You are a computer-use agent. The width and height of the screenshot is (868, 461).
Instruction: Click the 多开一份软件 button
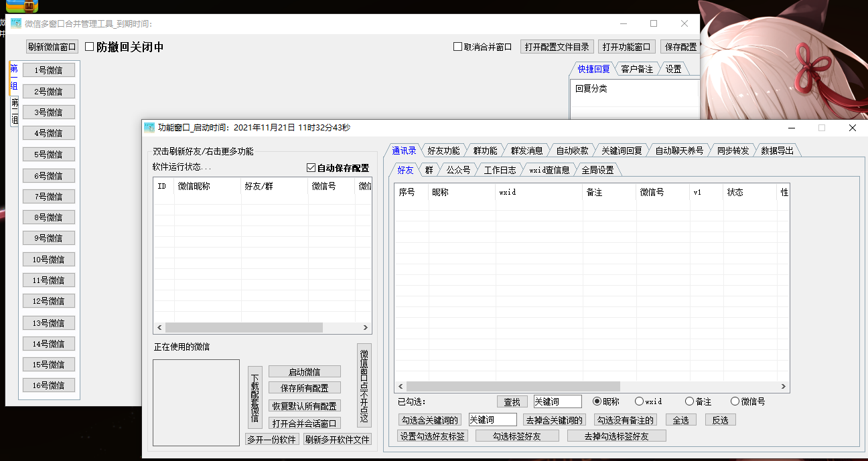click(x=271, y=440)
